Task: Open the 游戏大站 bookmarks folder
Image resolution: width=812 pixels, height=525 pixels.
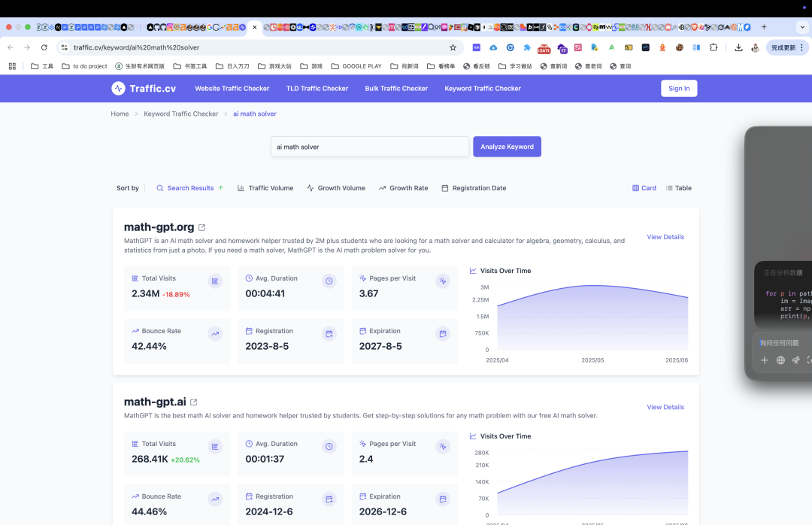Action: [x=274, y=66]
